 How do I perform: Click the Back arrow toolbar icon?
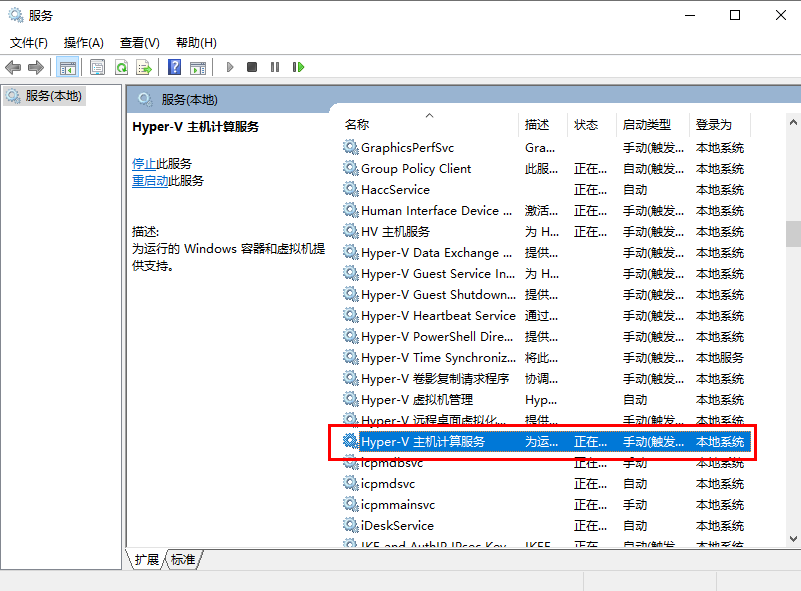tap(13, 67)
